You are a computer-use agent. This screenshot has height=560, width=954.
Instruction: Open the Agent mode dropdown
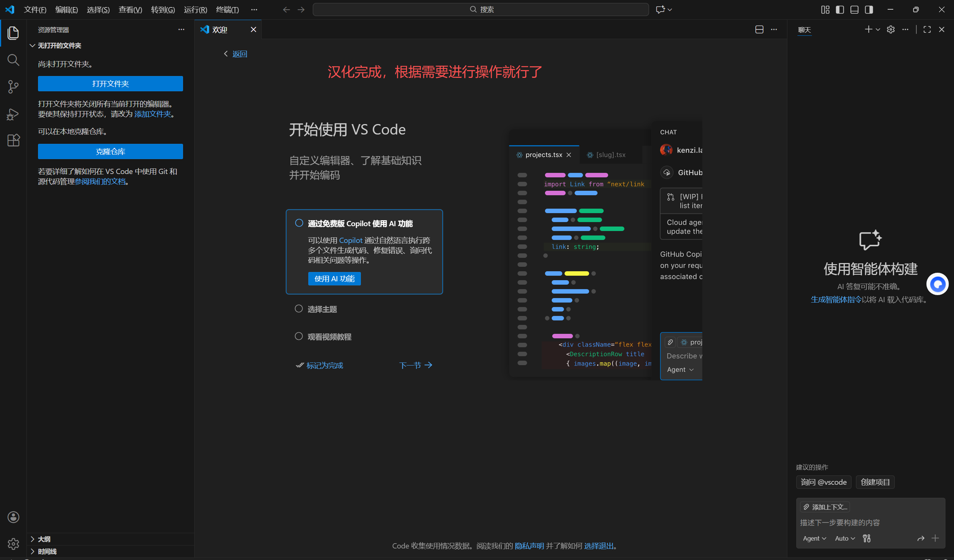[x=814, y=538]
